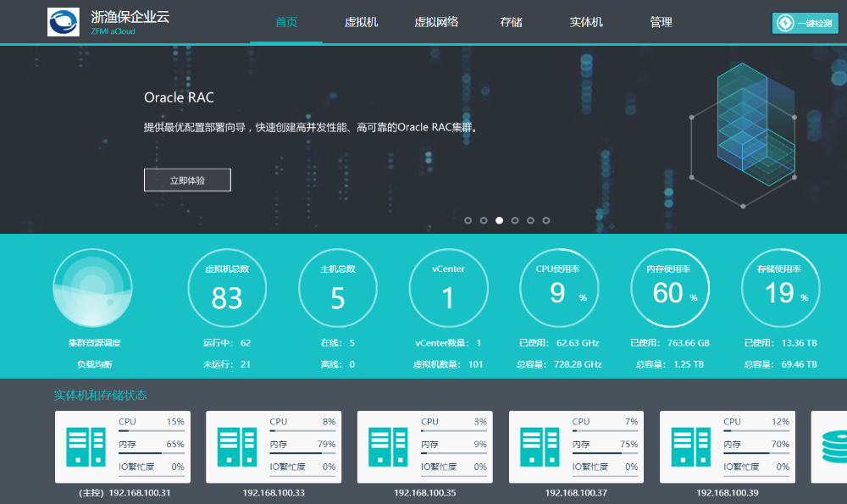
Task: Click the vCenter 1 circle
Action: (x=448, y=288)
